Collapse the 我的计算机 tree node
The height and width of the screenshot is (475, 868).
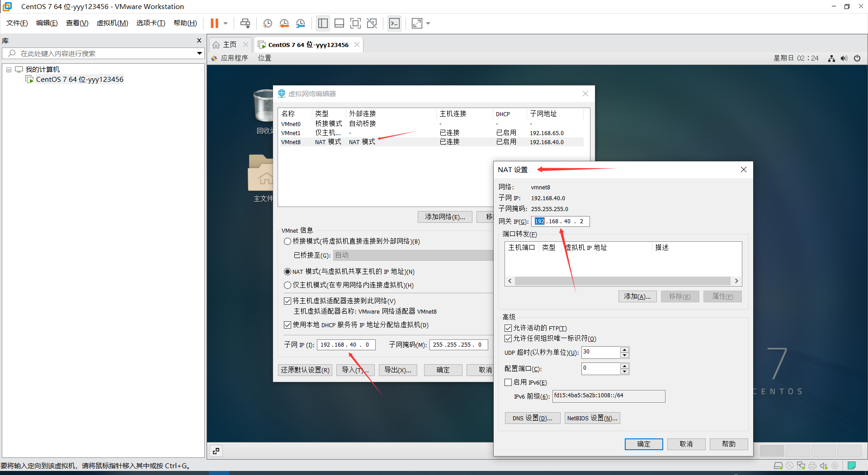[x=9, y=70]
